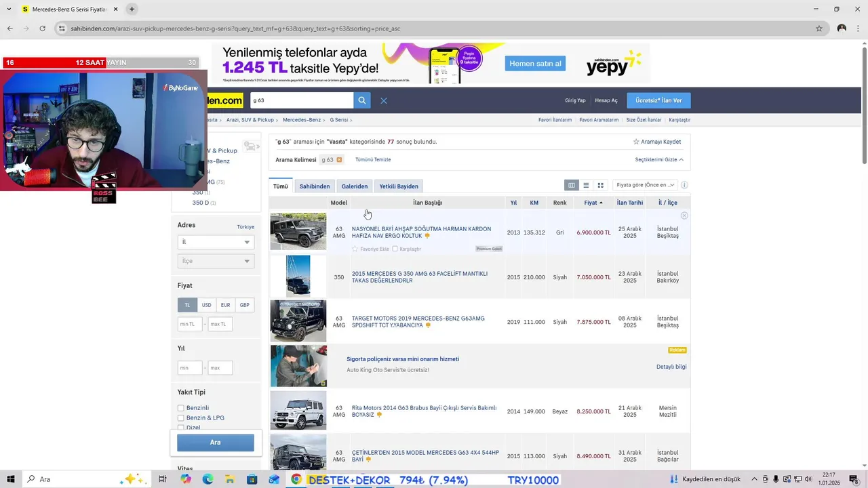Click the Aramayı Kaydet star
The width and height of the screenshot is (868, 488).
tap(636, 142)
